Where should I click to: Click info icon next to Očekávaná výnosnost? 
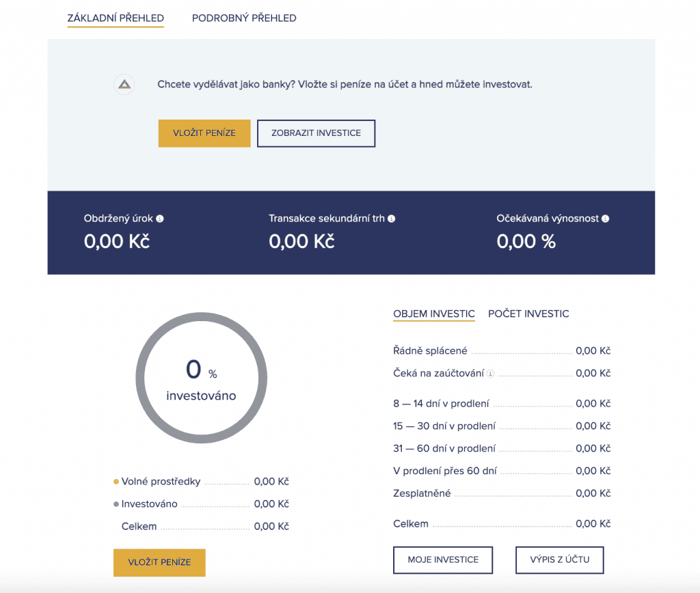606,219
